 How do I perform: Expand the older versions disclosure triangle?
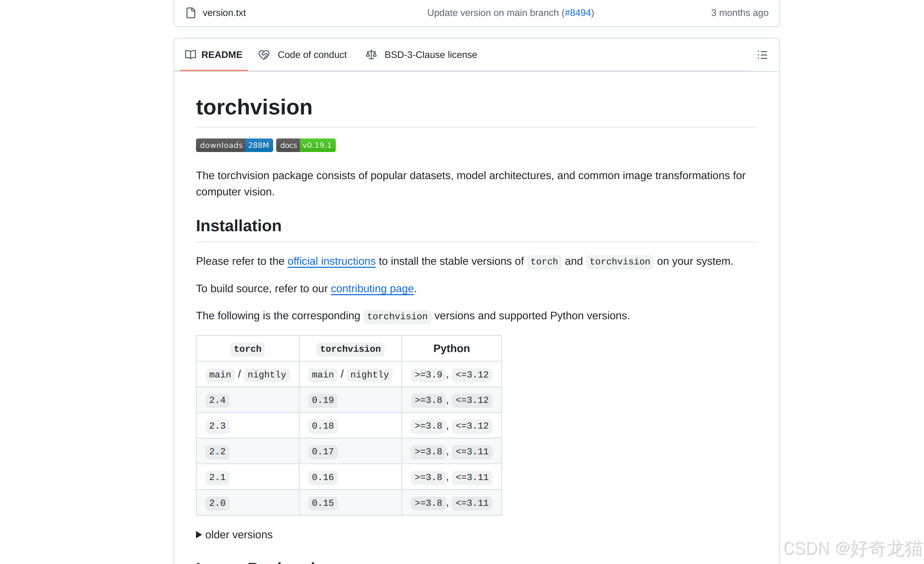point(199,534)
